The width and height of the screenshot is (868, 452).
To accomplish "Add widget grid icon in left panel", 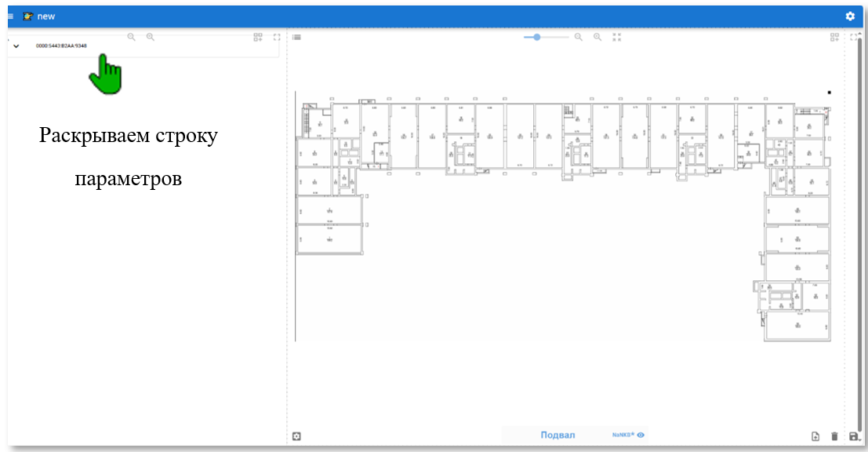I will pyautogui.click(x=258, y=37).
